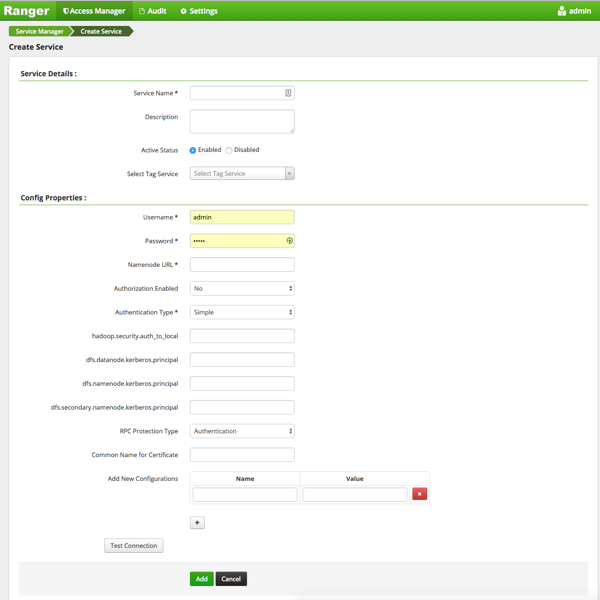Click the Password field
The width and height of the screenshot is (600, 600).
coord(242,241)
